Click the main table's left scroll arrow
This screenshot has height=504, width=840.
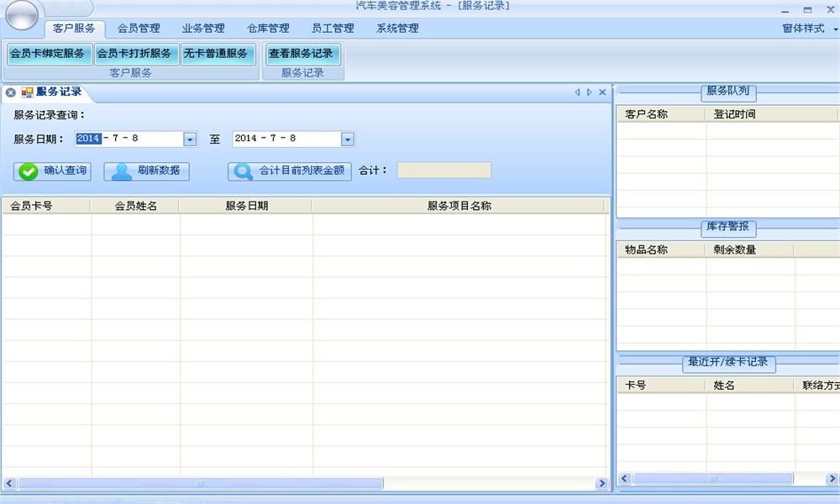pos(9,483)
